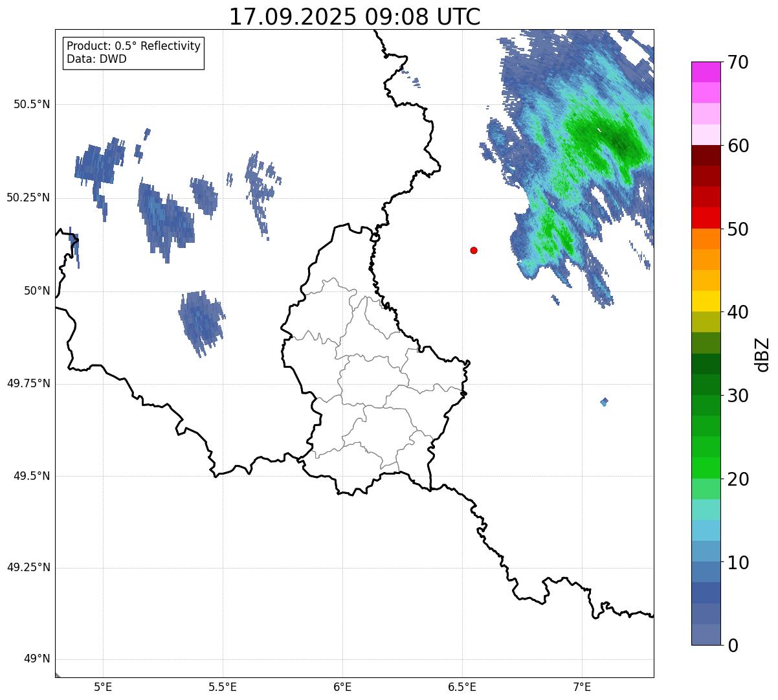Viewport: 778px width, 700px height.
Task: Click the 49.5°N latitude label
Action: 32,476
